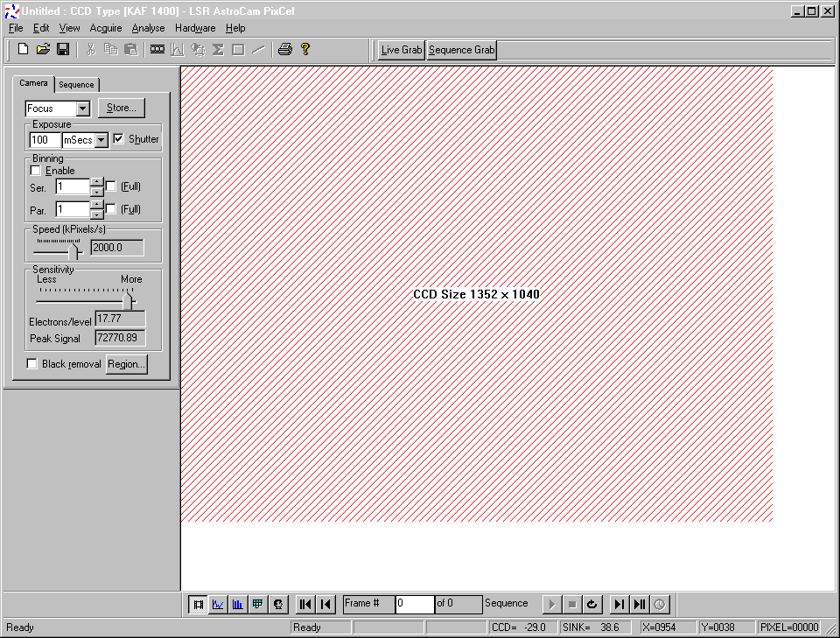The image size is (840, 638).
Task: Click the Sensitivity slider handle
Action: [x=129, y=300]
